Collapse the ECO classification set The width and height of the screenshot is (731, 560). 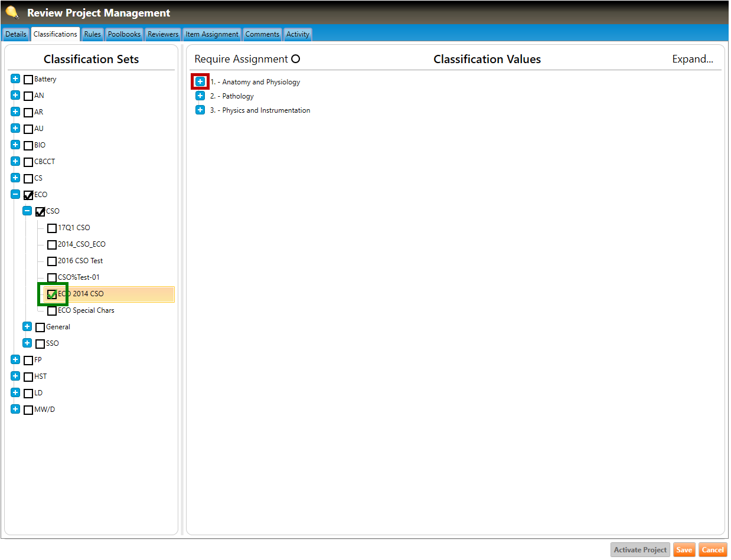pyautogui.click(x=15, y=195)
